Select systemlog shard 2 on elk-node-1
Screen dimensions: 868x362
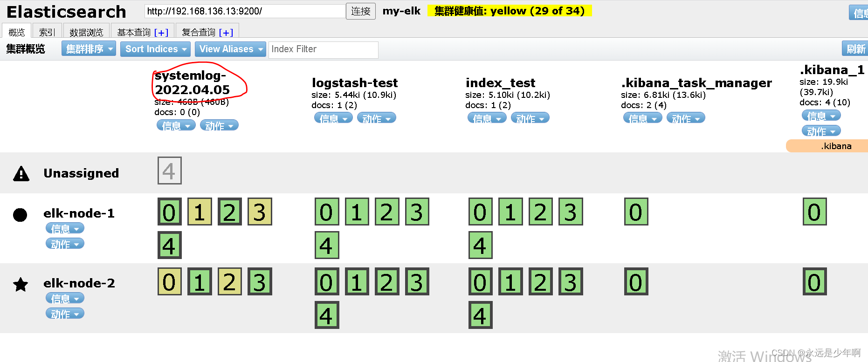pyautogui.click(x=230, y=212)
